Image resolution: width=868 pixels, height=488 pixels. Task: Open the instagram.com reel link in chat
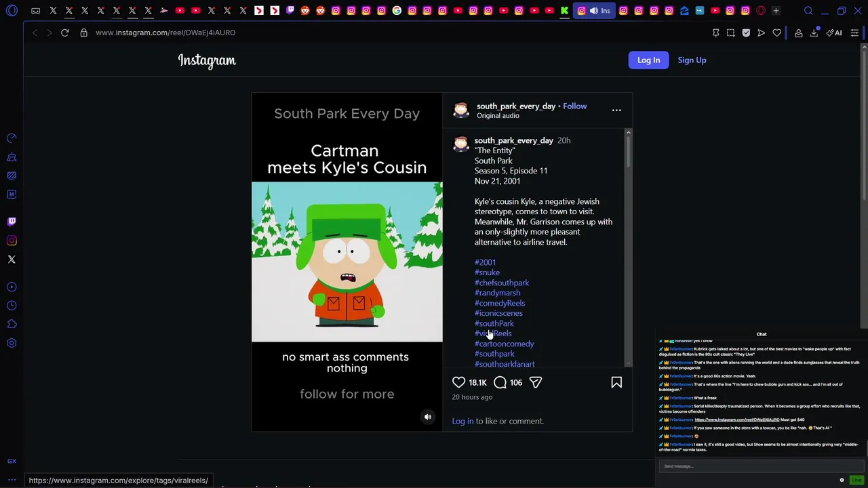point(737,420)
